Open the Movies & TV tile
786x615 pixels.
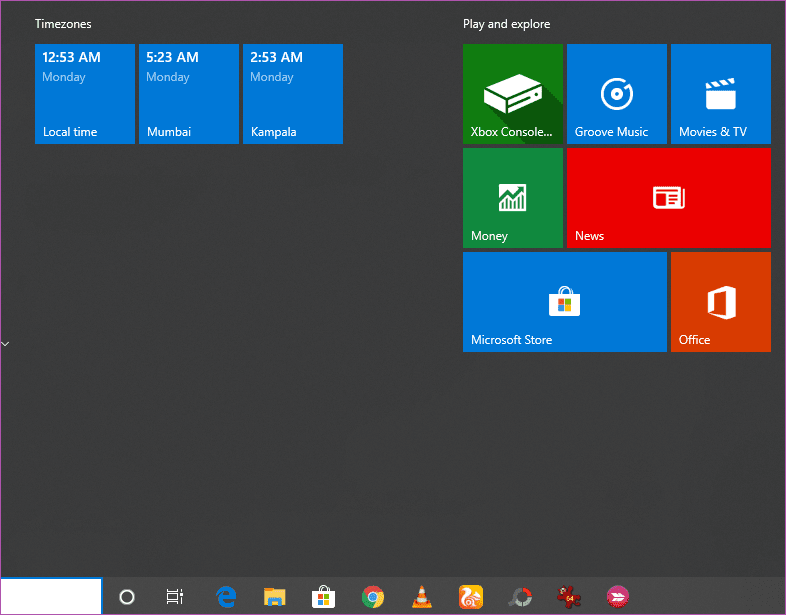coord(721,94)
